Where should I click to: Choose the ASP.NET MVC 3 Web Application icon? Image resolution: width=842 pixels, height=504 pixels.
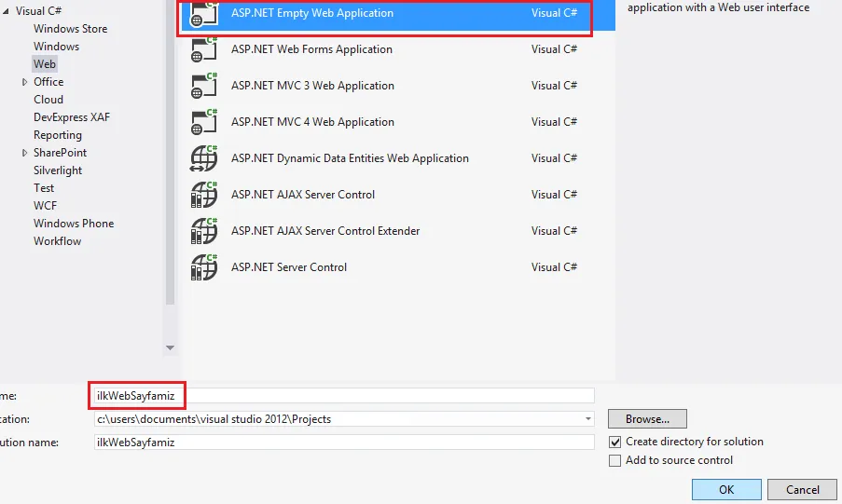(203, 87)
